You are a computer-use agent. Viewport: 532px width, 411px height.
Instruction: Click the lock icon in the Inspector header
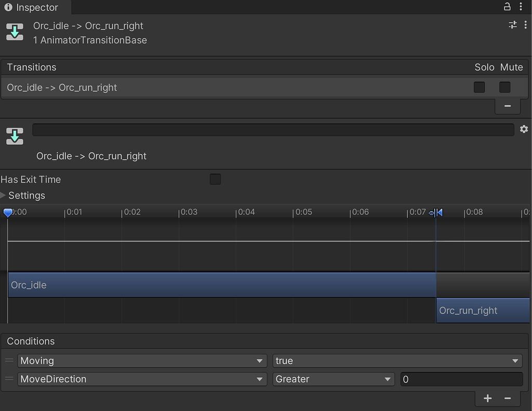[x=508, y=7]
